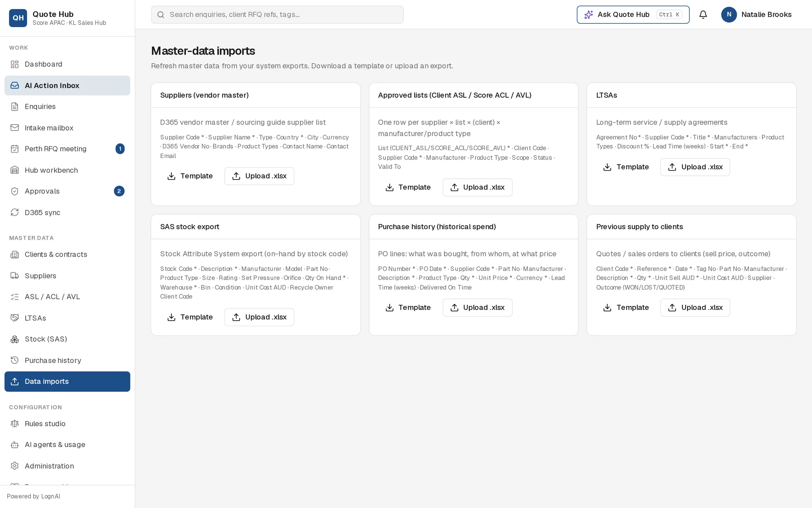Open the notifications bell

tap(703, 15)
